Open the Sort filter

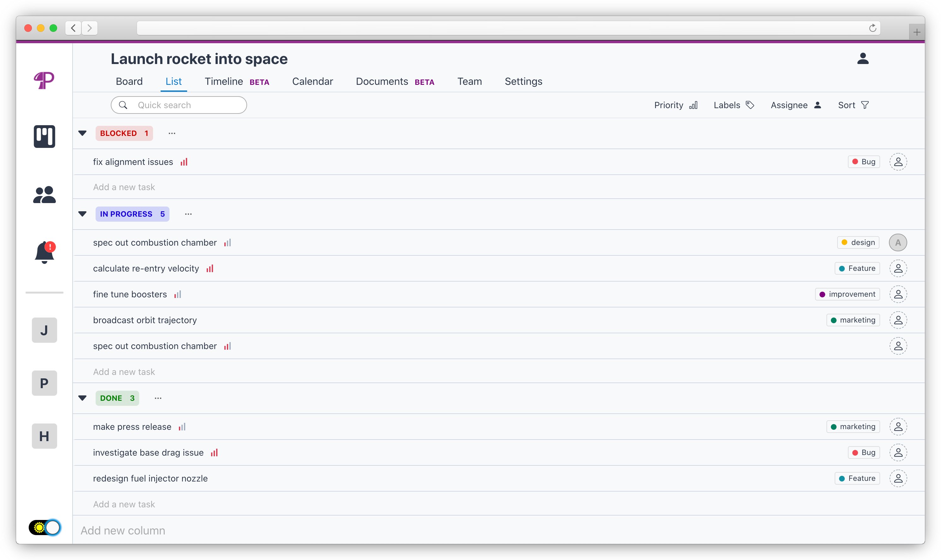[x=853, y=105]
